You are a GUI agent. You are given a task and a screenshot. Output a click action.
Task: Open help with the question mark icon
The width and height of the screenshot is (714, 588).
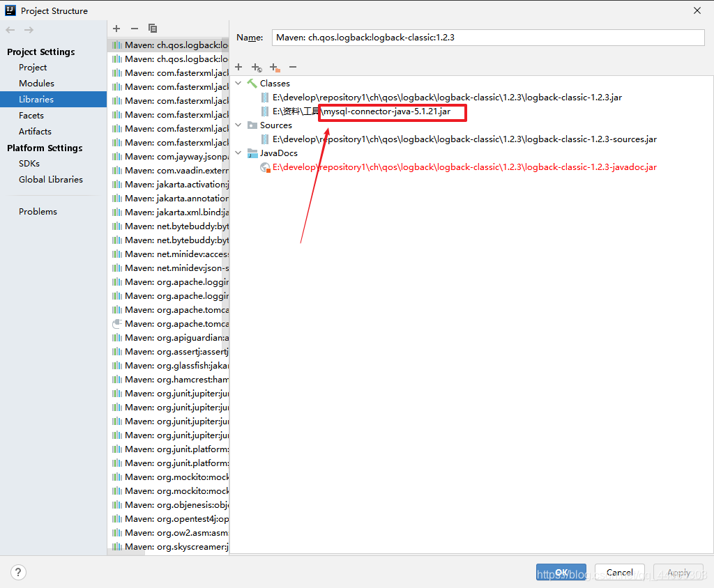tap(18, 571)
